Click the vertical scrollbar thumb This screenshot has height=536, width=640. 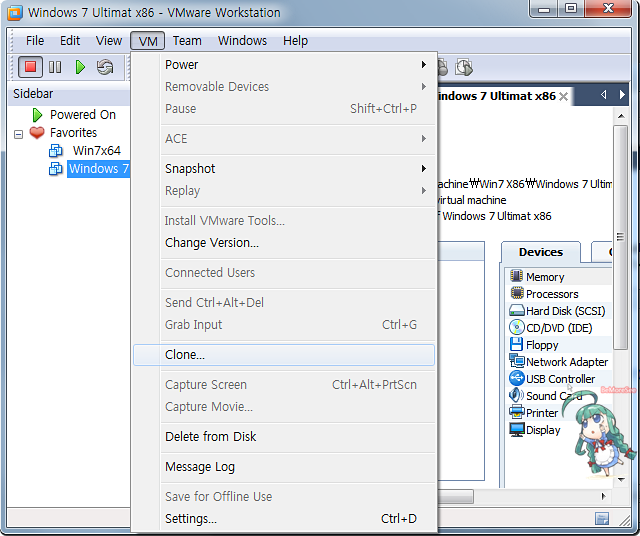tap(621, 237)
